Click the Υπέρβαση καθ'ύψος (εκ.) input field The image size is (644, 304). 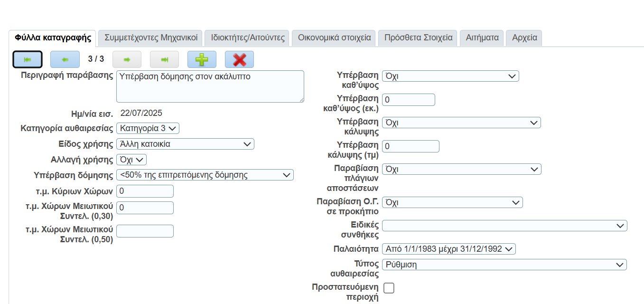click(x=408, y=100)
